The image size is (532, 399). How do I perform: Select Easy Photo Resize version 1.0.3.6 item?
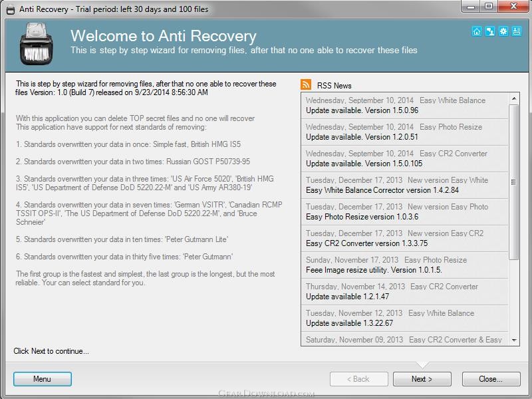click(x=404, y=211)
